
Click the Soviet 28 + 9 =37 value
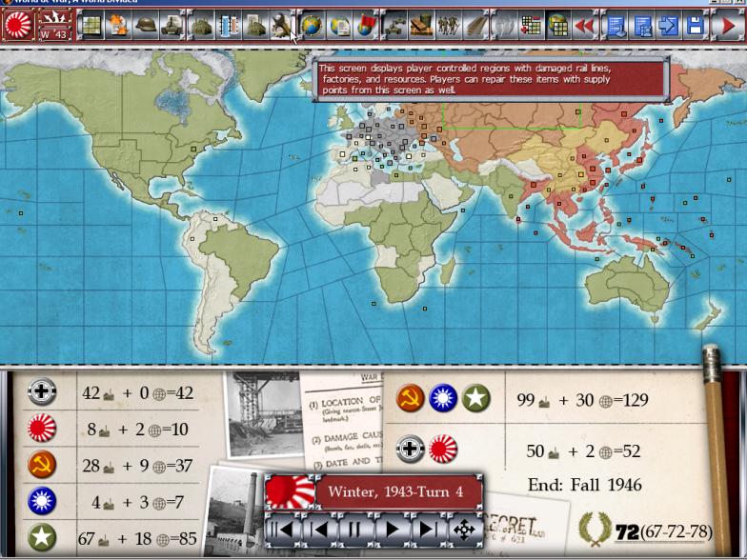click(137, 465)
